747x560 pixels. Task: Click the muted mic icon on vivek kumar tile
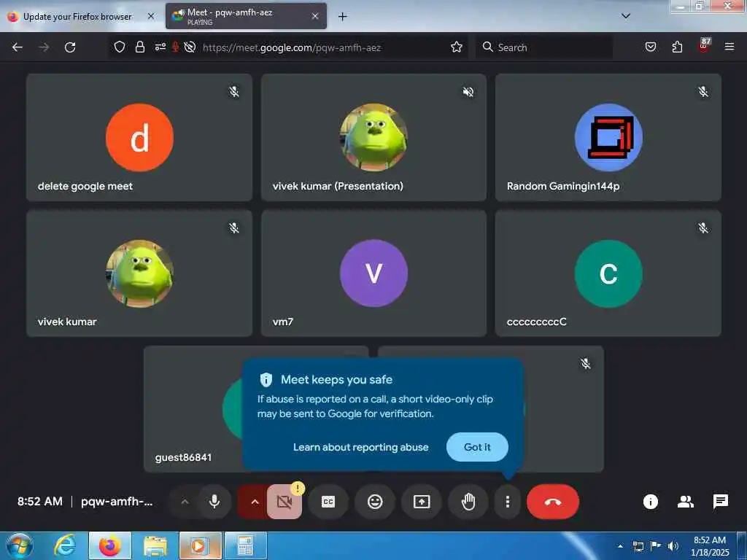click(234, 227)
